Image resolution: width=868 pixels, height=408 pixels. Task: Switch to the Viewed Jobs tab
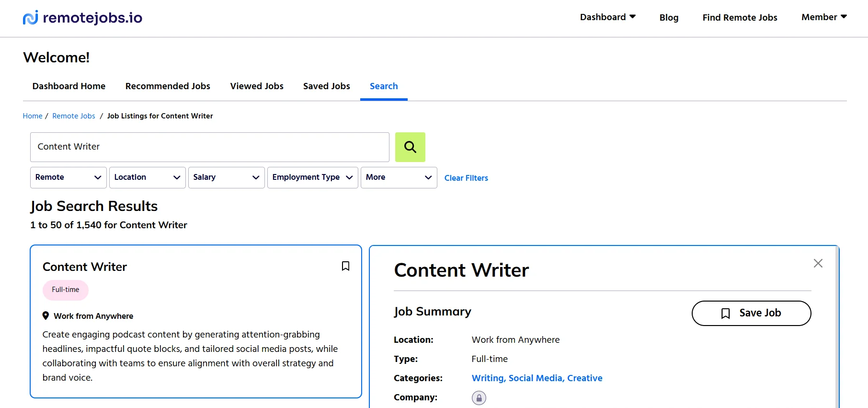tap(257, 86)
